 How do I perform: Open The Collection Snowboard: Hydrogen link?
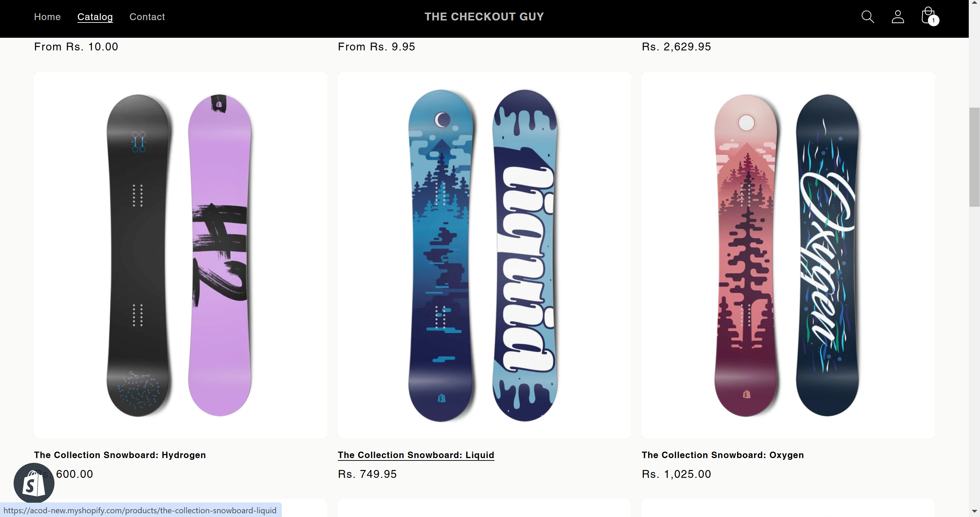[120, 455]
